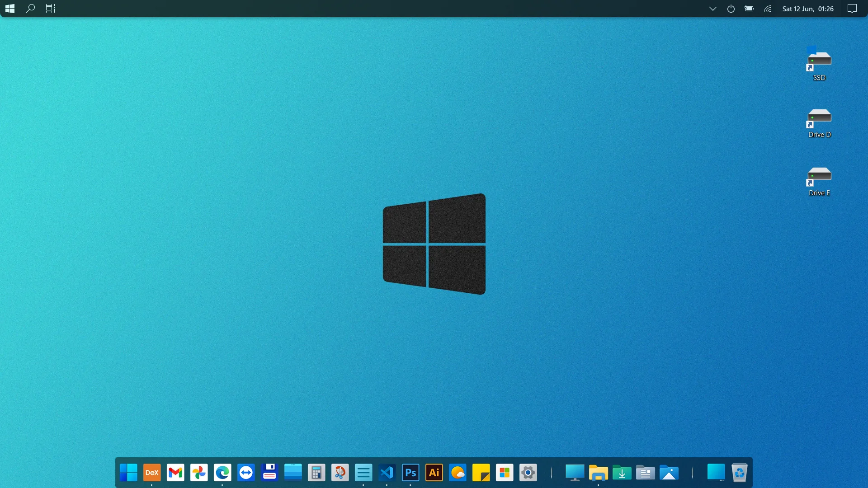868x488 pixels.
Task: Open Microsoft Store from dock
Action: click(505, 473)
